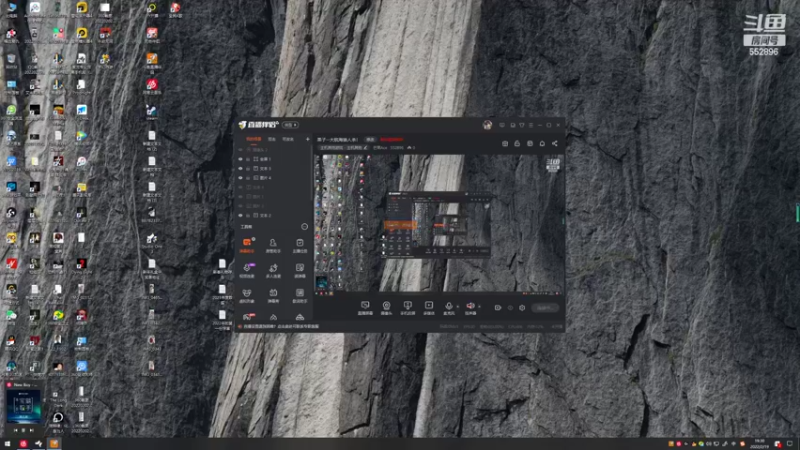Open the gift-box shaped toolbox tool
The height and width of the screenshot is (450, 800).
tap(273, 295)
